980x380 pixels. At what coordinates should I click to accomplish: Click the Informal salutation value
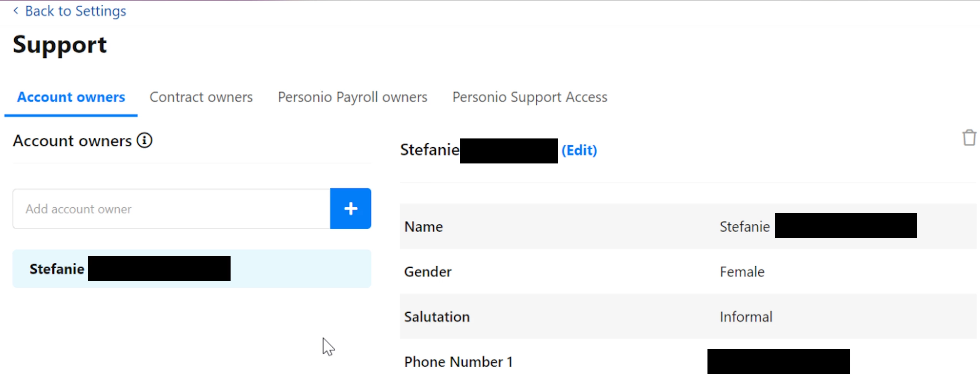click(746, 317)
